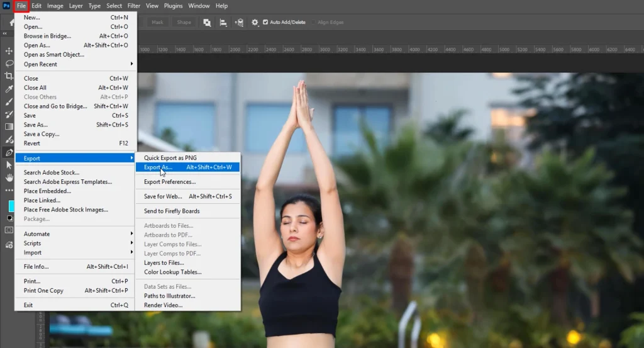Expand the Scripts submenu
Screen dimensions: 644x348
tap(76, 244)
